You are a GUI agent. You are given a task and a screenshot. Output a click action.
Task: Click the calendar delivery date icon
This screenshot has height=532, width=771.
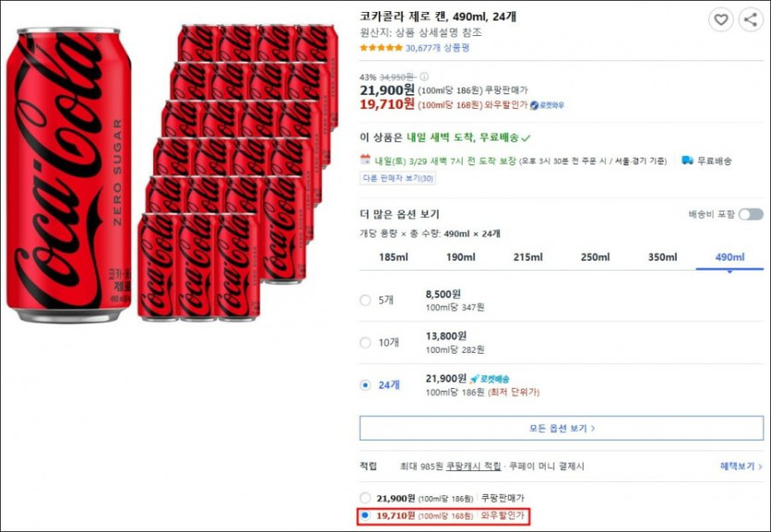(365, 160)
